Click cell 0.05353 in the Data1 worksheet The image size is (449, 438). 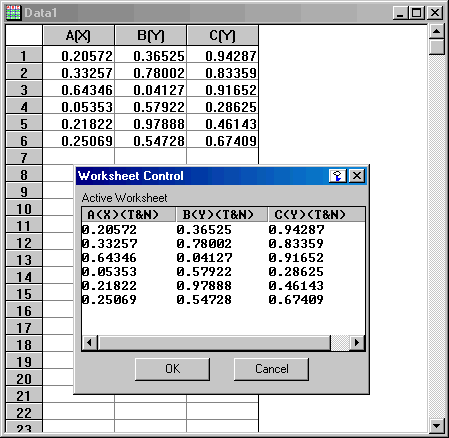tap(79, 106)
